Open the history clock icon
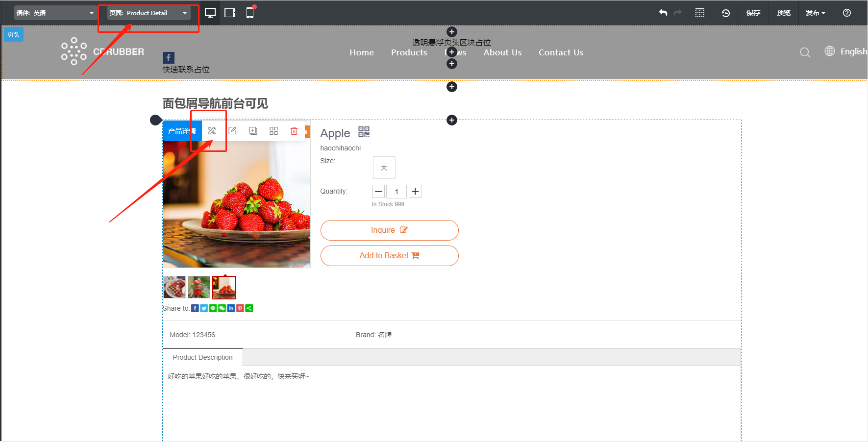 point(726,13)
